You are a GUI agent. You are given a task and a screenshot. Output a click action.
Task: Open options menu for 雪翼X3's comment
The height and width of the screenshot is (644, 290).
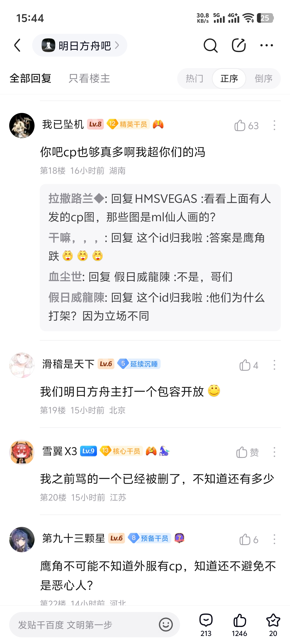click(x=274, y=452)
